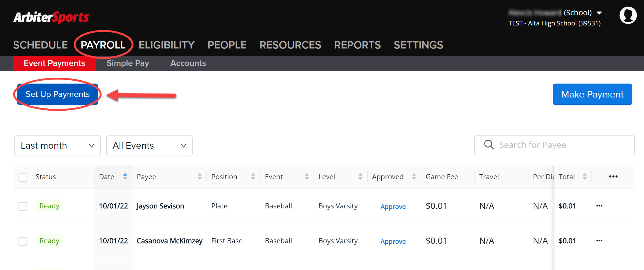The height and width of the screenshot is (270, 644).
Task: Check the Casanova McKimzey row checkbox
Action: pos(23,241)
